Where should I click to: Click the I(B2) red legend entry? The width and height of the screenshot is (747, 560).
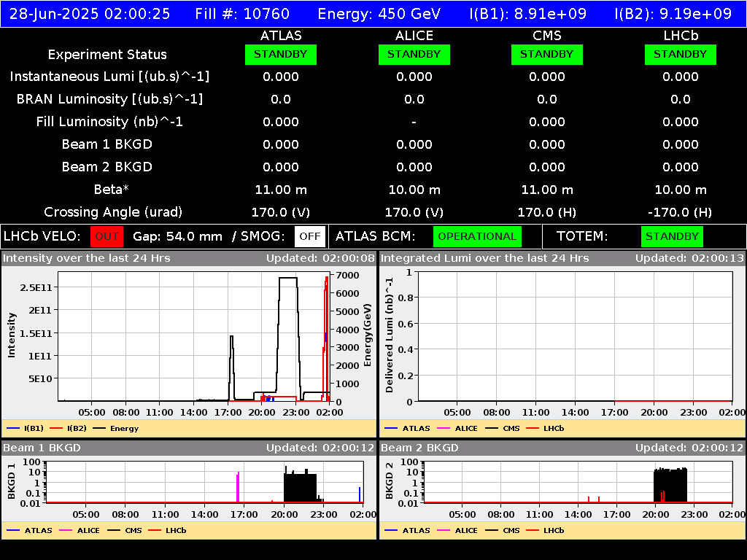68,429
